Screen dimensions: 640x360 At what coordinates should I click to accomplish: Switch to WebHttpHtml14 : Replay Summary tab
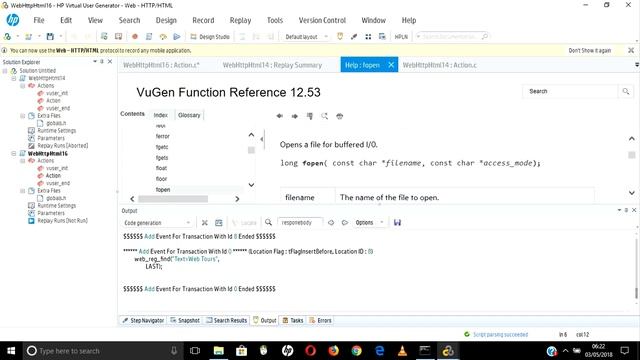[x=272, y=65]
